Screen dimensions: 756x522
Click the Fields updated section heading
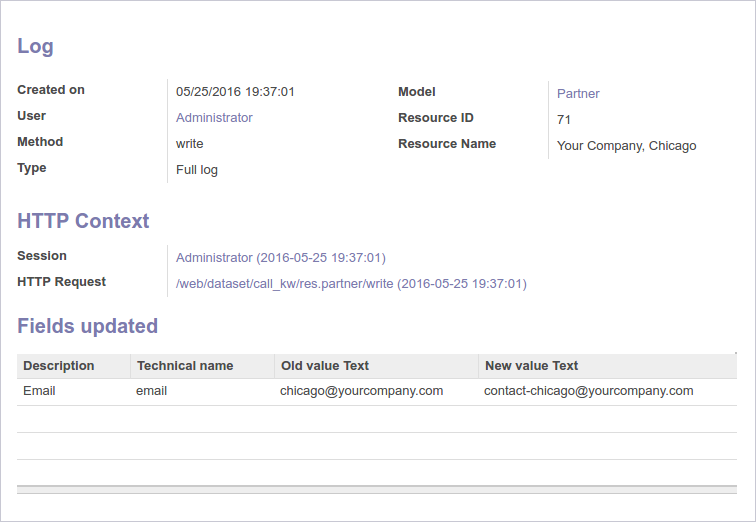tap(88, 326)
